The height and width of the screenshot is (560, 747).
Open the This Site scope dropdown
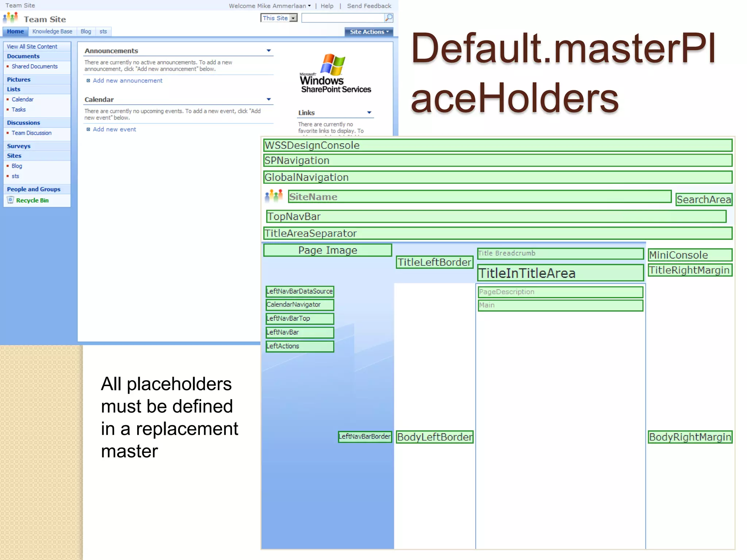click(x=293, y=18)
